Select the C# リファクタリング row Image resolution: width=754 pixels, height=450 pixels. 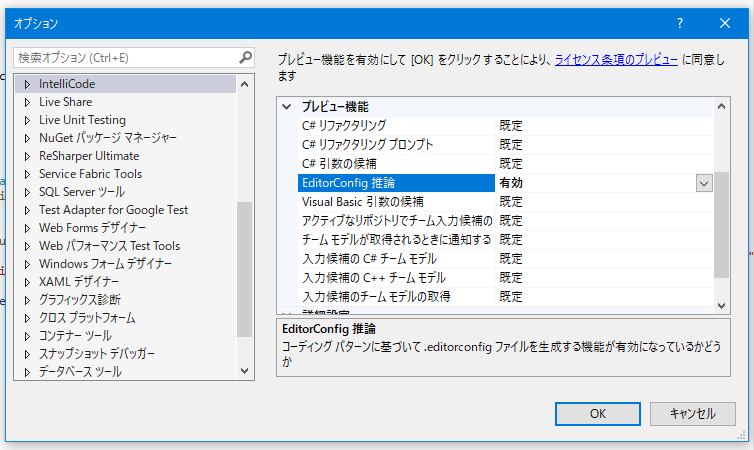coord(505,126)
